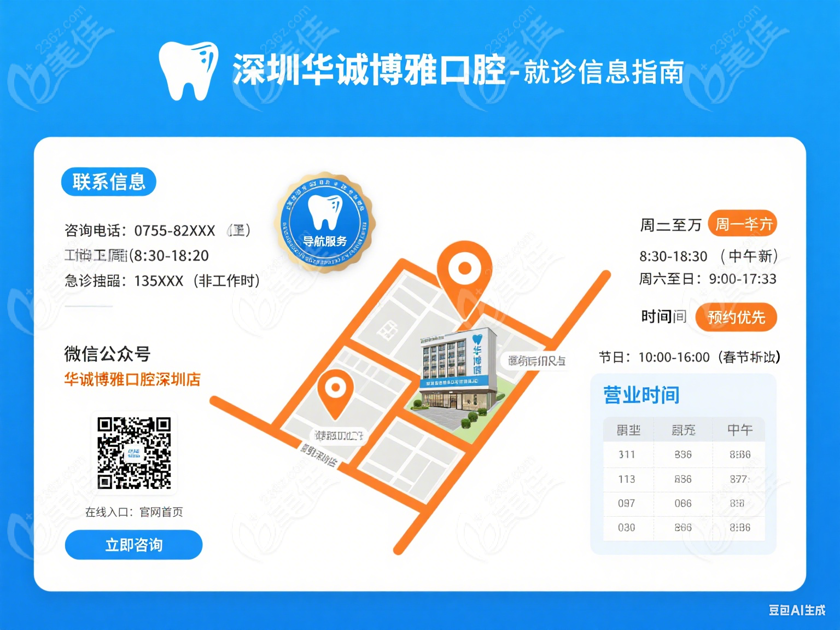Click the white tooth logo in header
The height and width of the screenshot is (630, 840).
(188, 71)
